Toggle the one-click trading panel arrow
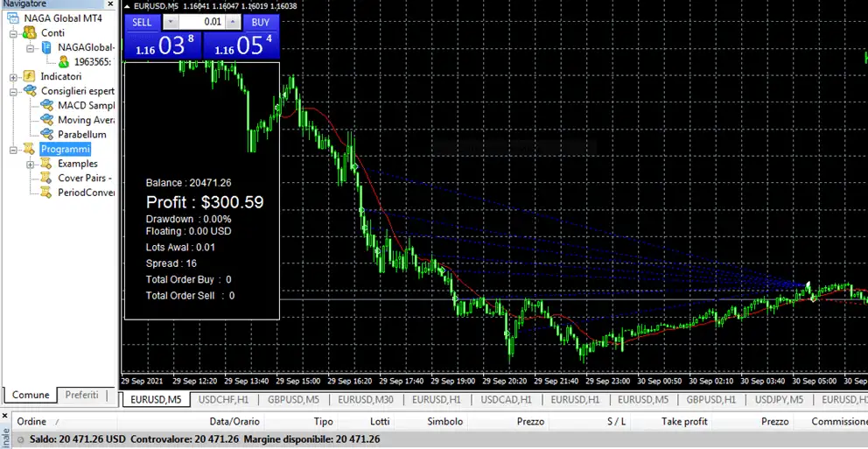 (x=128, y=6)
